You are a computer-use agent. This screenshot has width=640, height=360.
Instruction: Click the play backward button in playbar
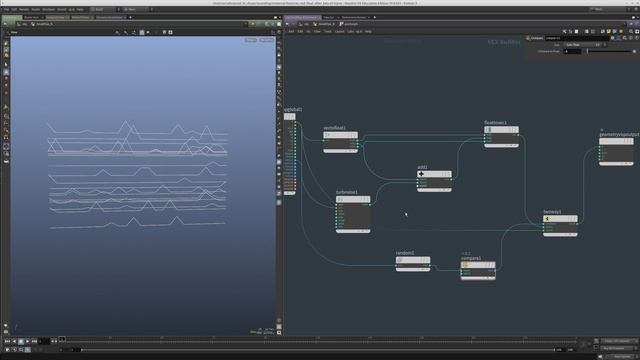pyautogui.click(x=14, y=341)
